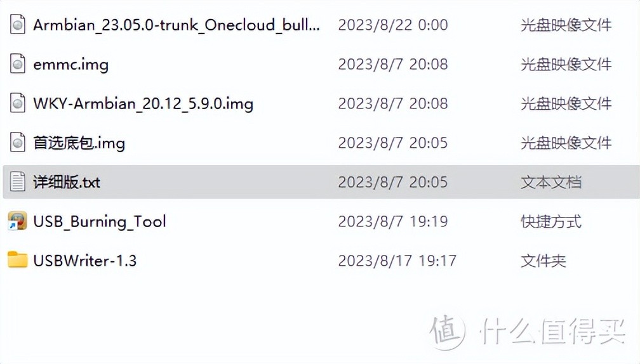Click the 文件夹 type label
640x364 pixels.
click(543, 261)
